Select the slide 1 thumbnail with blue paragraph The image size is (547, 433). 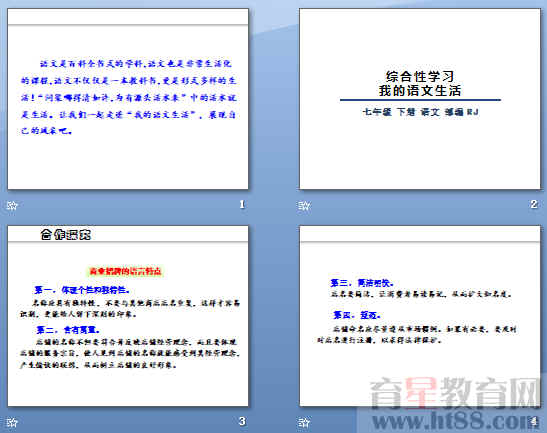click(128, 99)
